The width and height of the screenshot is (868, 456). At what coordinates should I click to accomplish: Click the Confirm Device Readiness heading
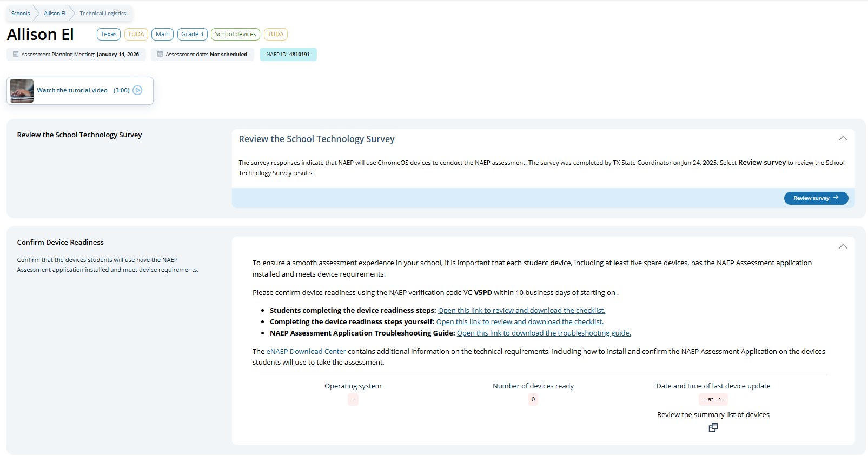(61, 243)
